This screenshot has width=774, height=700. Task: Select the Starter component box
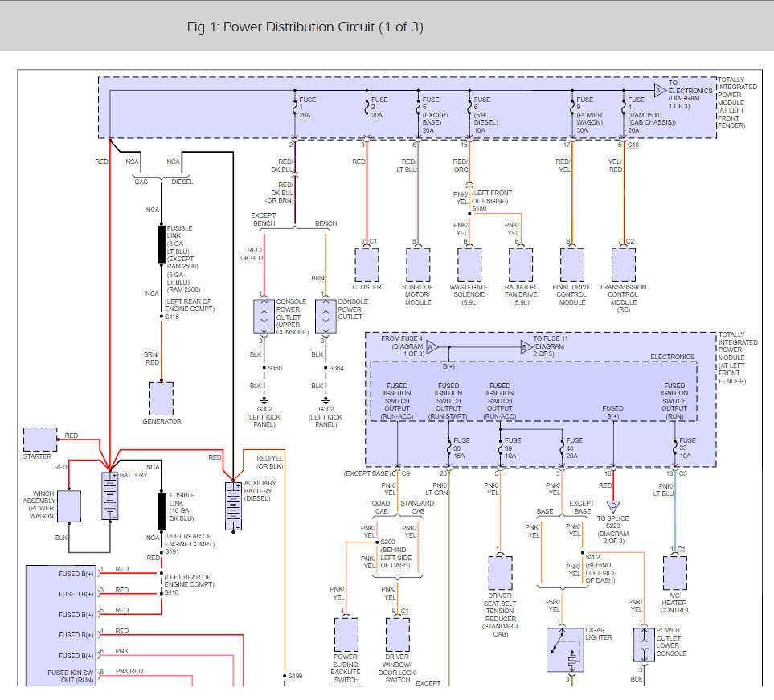[x=40, y=440]
